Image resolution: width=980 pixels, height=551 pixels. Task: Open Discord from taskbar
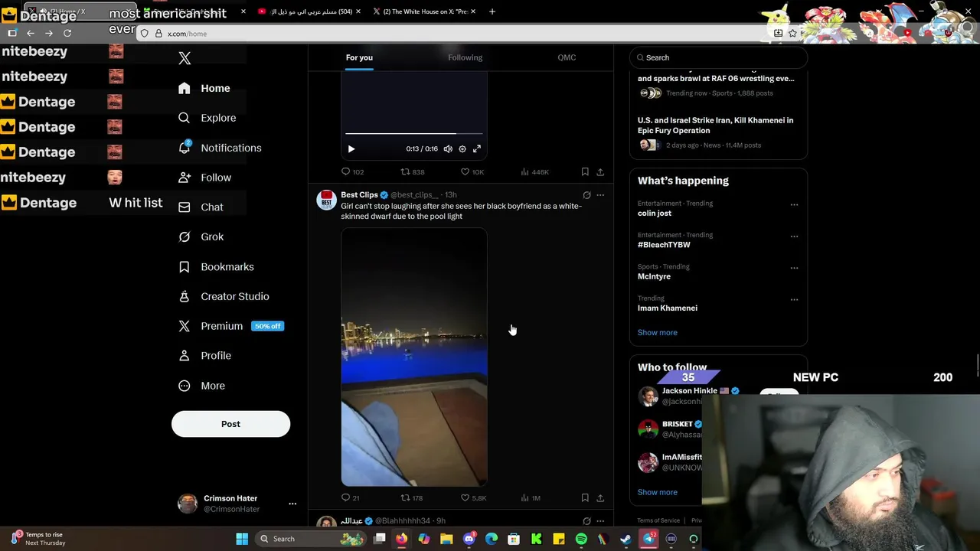[x=469, y=539]
